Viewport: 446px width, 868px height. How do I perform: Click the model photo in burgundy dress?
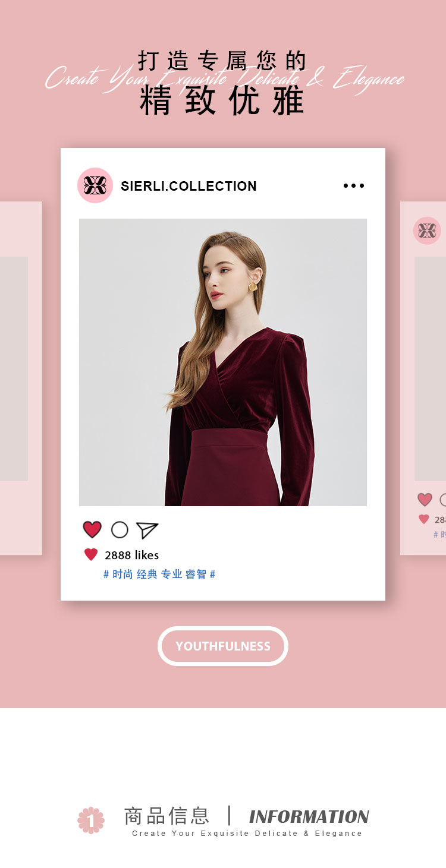pos(223,362)
